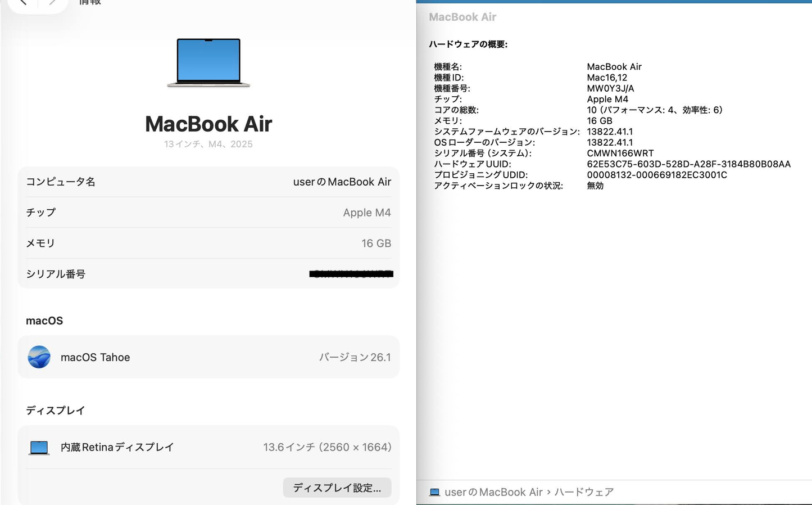This screenshot has height=505, width=812.
Task: Click the 13.6インチ (2560 × 1664) value
Action: point(327,447)
